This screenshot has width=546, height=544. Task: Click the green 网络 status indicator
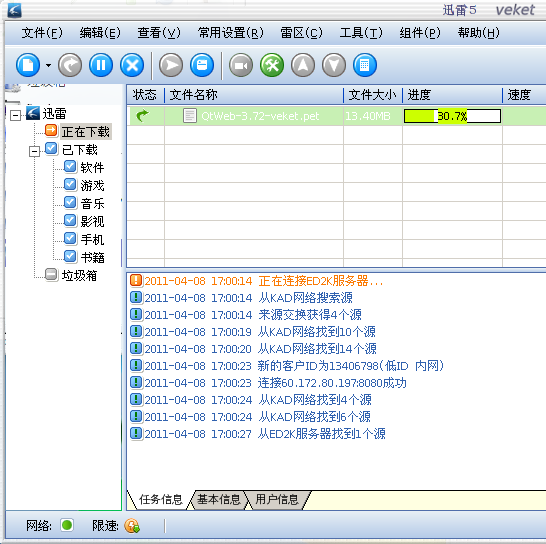click(67, 525)
